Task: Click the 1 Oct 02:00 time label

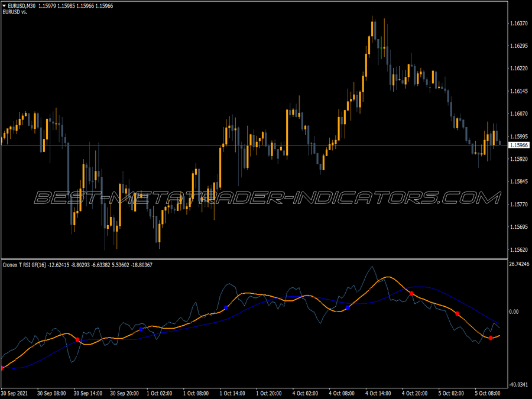Action: pyautogui.click(x=160, y=393)
